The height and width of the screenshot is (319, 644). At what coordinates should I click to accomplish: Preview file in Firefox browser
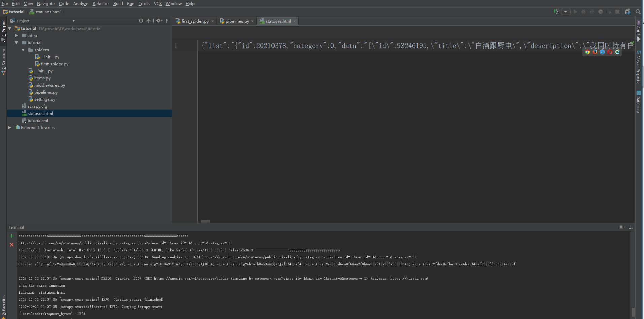[595, 52]
